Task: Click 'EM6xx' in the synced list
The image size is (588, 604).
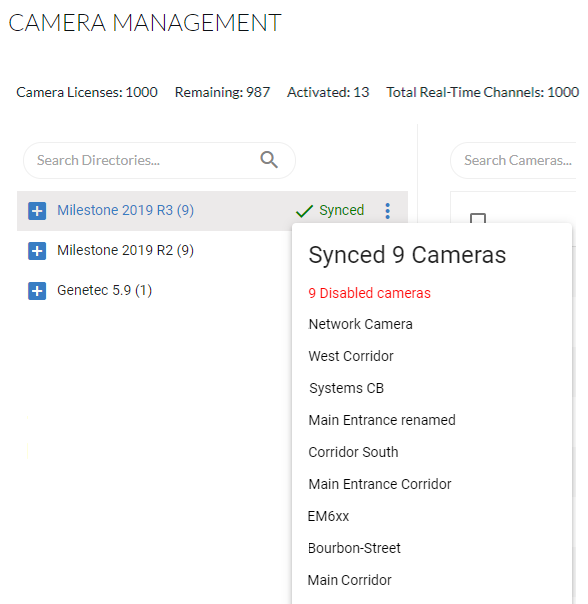Action: click(328, 516)
